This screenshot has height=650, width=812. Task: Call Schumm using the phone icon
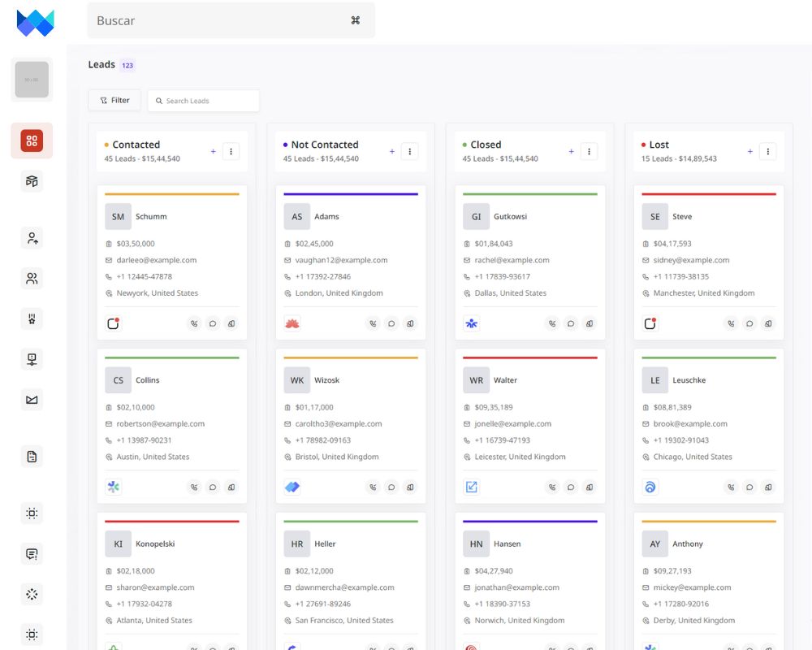point(194,323)
